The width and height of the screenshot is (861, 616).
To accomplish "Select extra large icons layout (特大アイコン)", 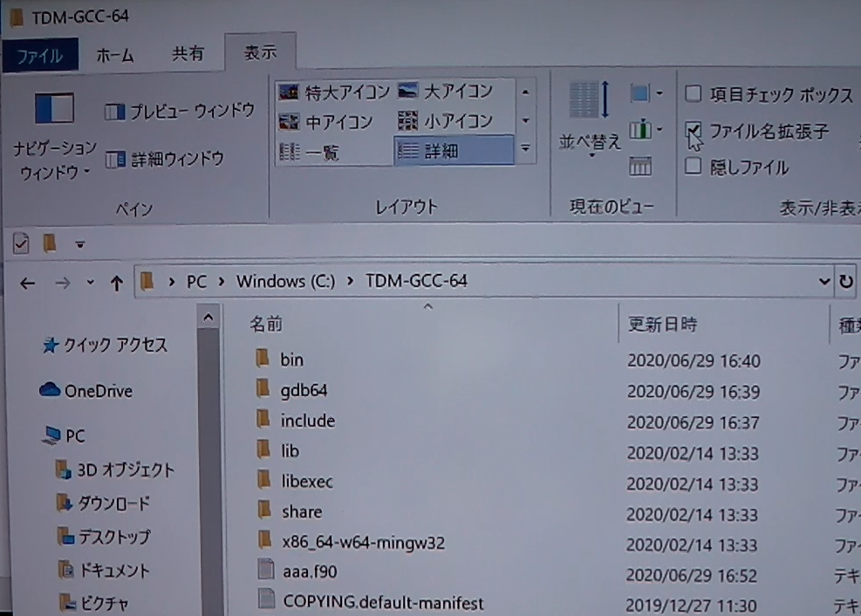I will point(333,92).
